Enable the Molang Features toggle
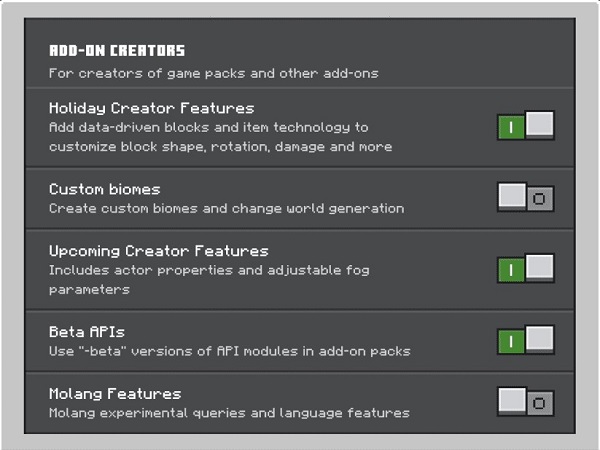The image size is (600, 450). [x=525, y=401]
